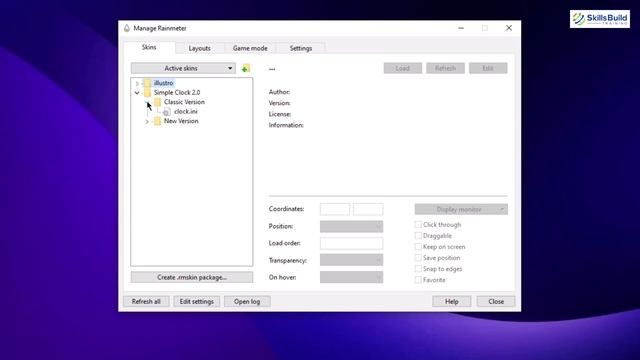Click the Simple Clock 2.0 folder icon

point(147,93)
